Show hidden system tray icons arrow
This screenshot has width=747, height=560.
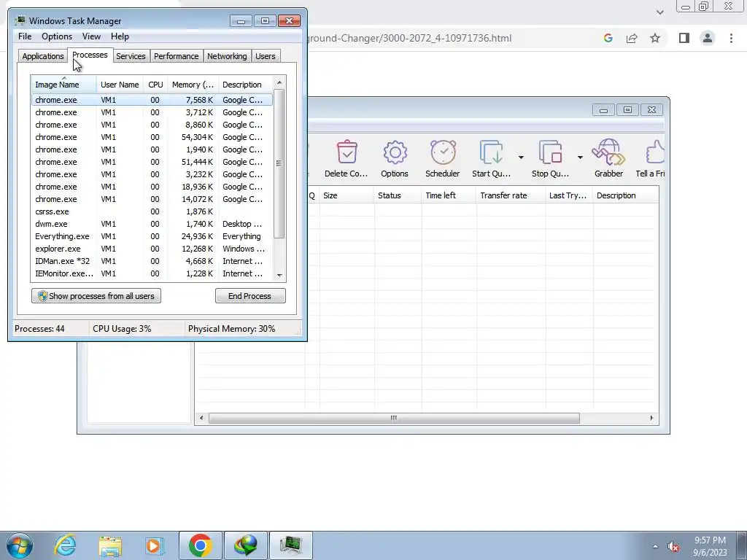655,546
